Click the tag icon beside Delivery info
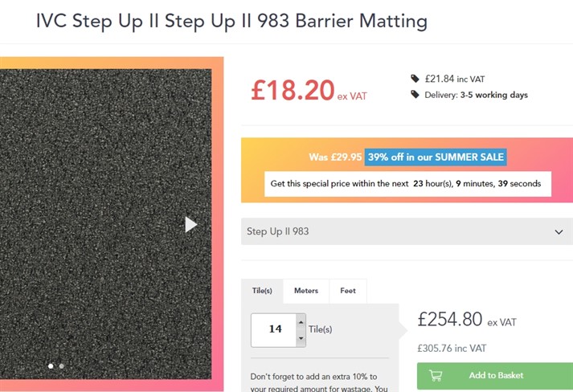This screenshot has width=573, height=392. [415, 95]
